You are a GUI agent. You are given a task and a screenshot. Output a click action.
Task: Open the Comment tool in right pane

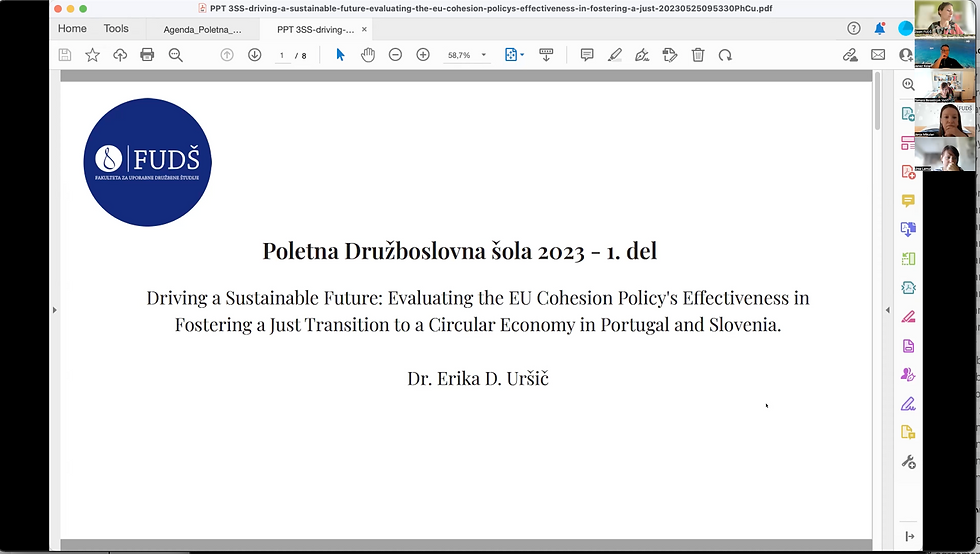(908, 200)
